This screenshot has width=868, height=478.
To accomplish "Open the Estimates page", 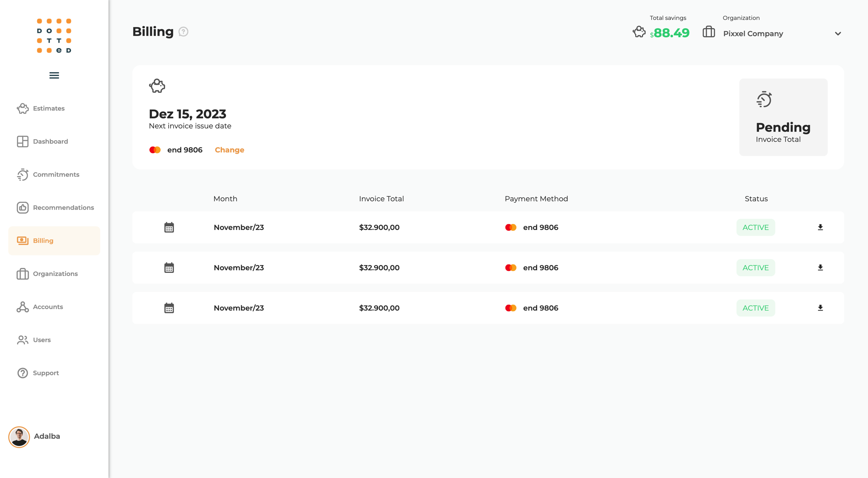I will click(x=49, y=109).
